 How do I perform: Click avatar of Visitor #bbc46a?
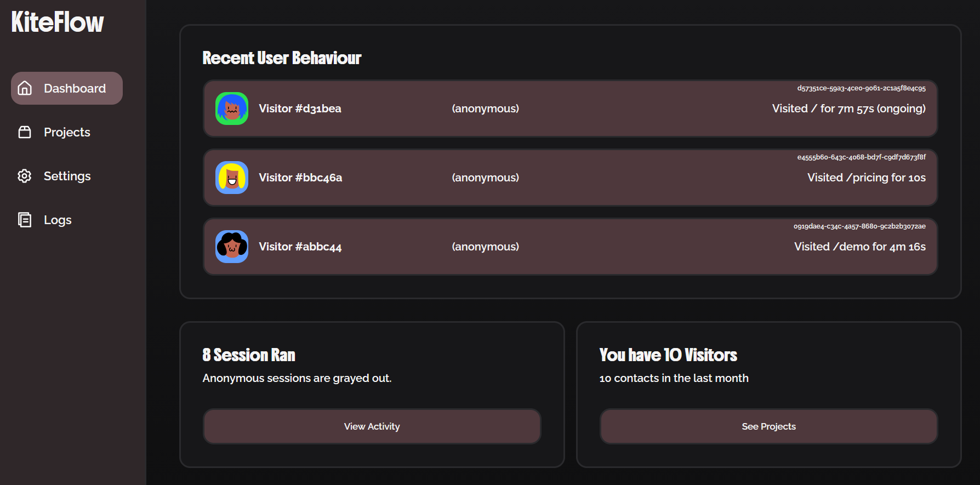[x=232, y=178]
